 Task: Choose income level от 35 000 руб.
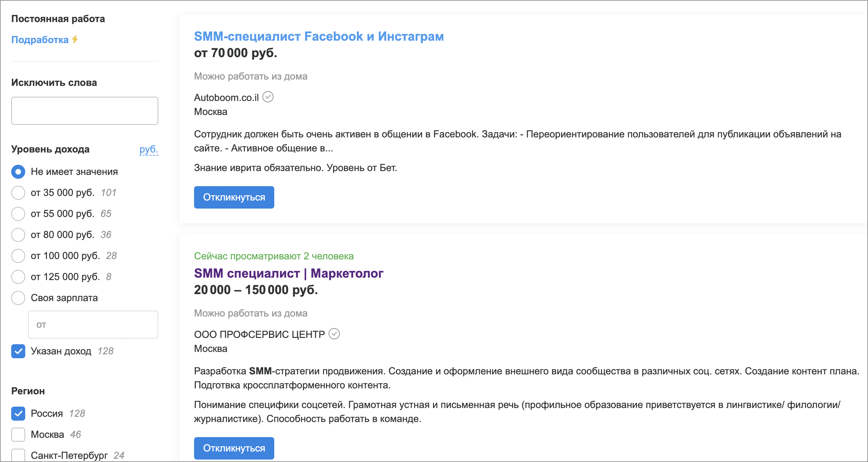click(x=18, y=193)
